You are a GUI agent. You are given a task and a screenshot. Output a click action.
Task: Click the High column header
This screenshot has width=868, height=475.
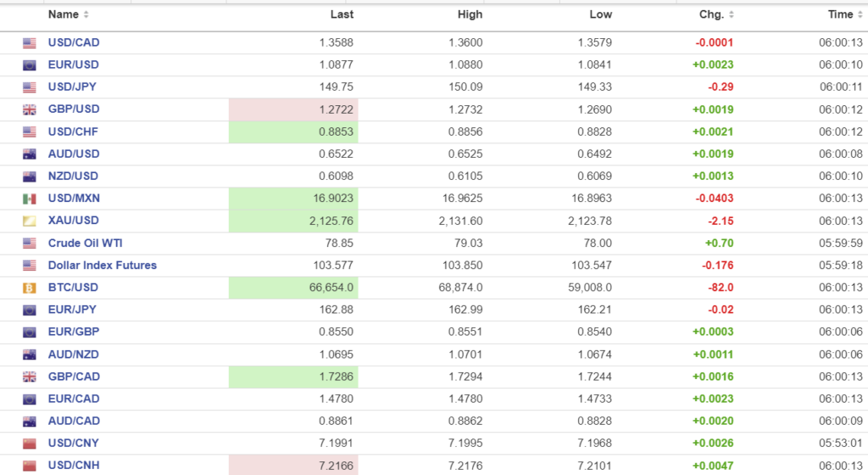[x=470, y=14]
